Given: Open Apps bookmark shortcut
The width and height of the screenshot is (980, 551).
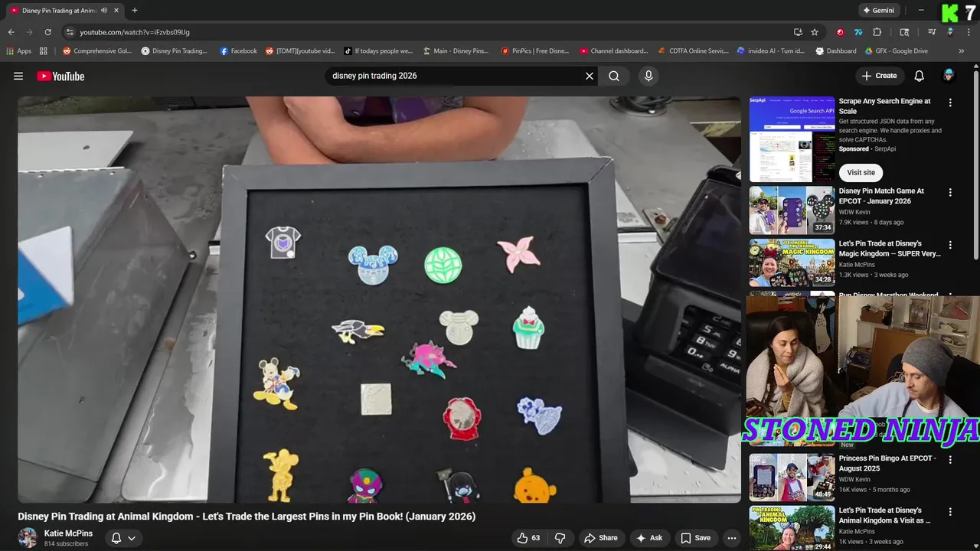Looking at the screenshot, I should coord(19,51).
